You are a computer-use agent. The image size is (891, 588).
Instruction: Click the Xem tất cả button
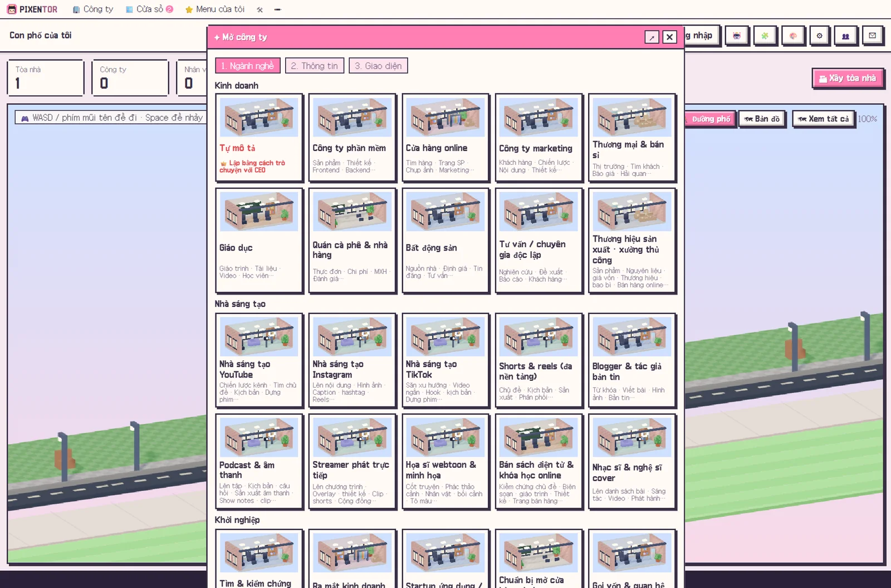pos(823,119)
